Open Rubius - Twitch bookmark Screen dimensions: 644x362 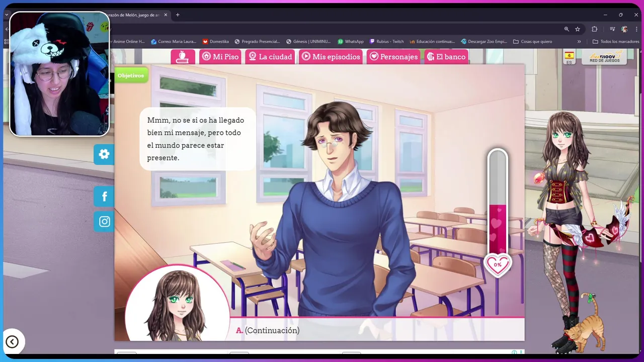click(387, 42)
